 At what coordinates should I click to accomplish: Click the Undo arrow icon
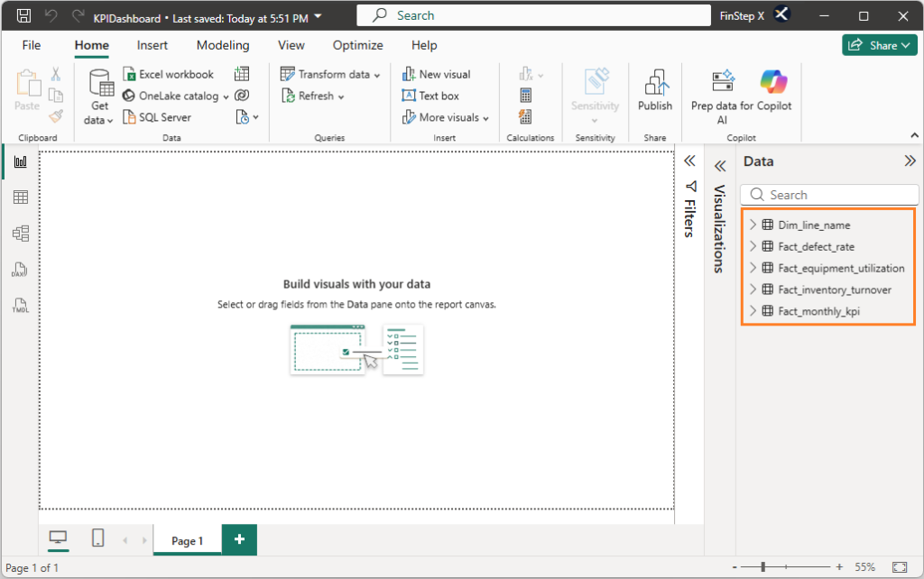tap(51, 16)
